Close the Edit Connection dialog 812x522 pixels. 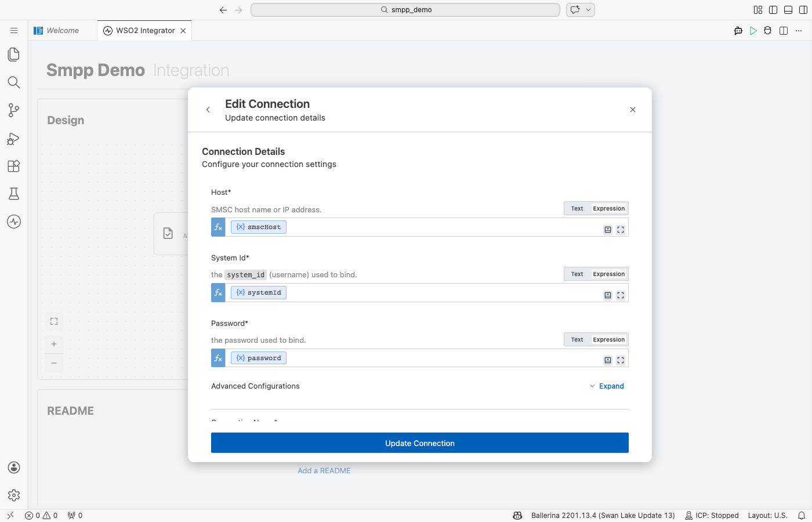(633, 110)
